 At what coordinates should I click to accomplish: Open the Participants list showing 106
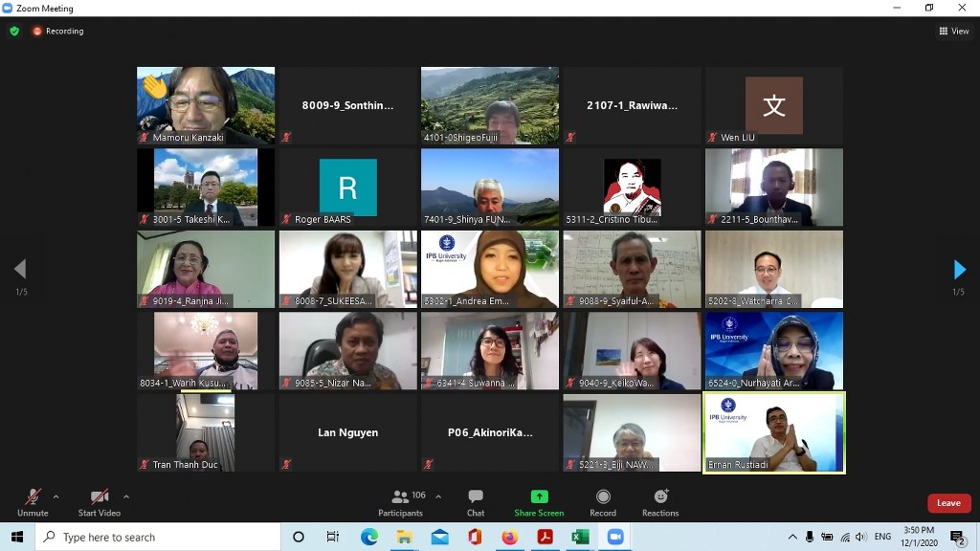pos(402,502)
